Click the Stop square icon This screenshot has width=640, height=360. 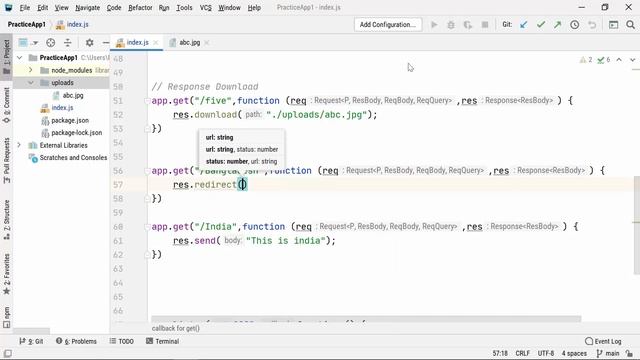pyautogui.click(x=485, y=25)
